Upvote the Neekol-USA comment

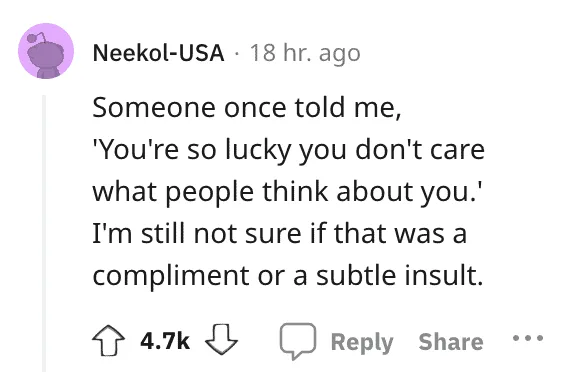coord(109,340)
